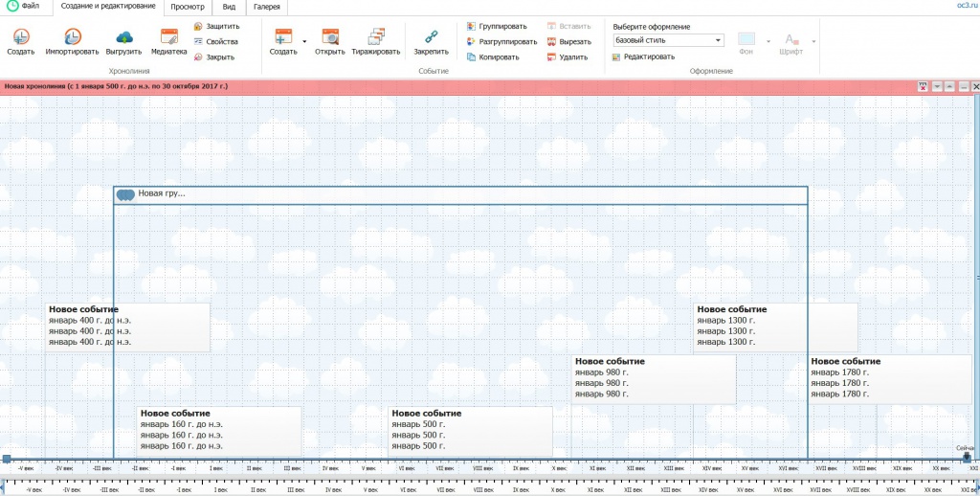Click the Новая гру... group header

click(460, 195)
